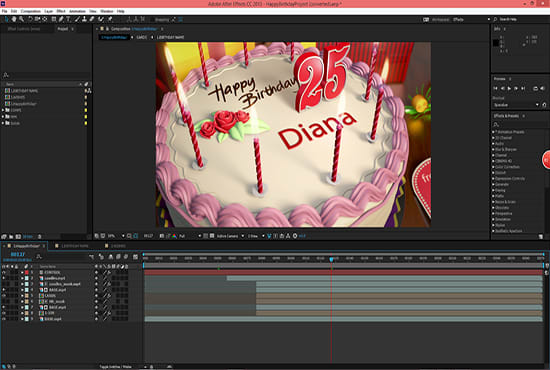Toggle the Snapping option in toolbar

(162, 20)
